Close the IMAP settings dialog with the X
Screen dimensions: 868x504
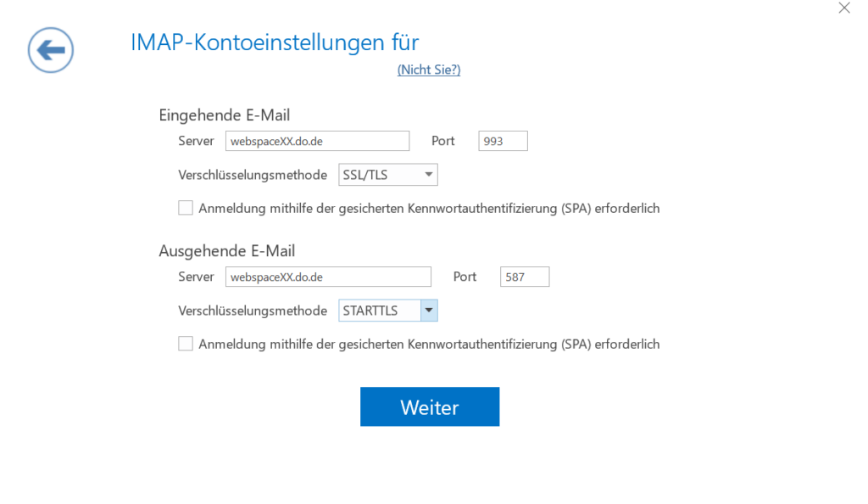843,8
